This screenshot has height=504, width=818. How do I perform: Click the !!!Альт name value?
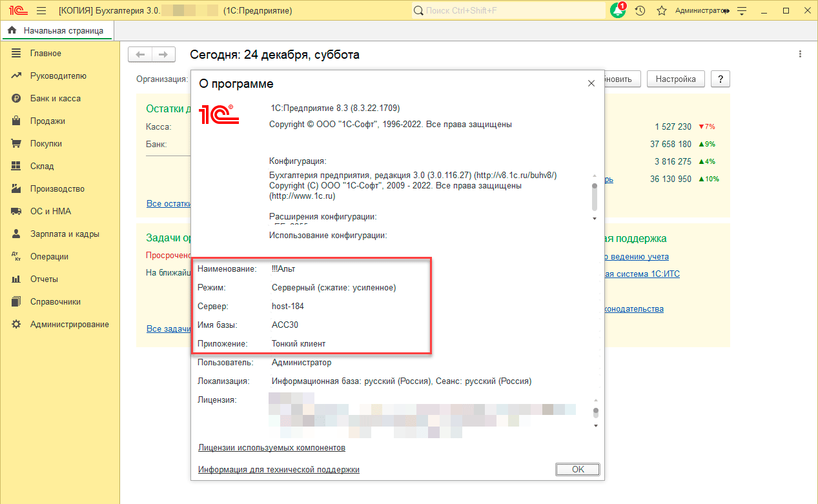point(283,268)
